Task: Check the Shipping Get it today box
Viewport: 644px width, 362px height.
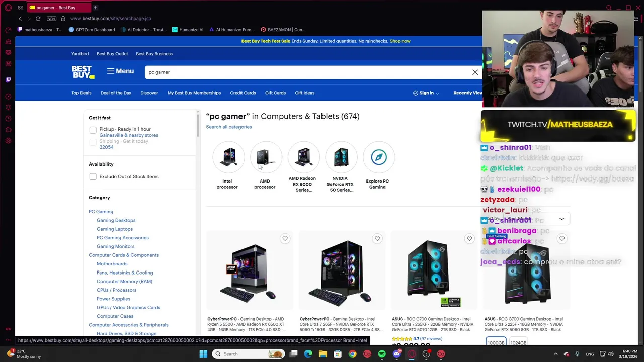Action: click(x=93, y=142)
